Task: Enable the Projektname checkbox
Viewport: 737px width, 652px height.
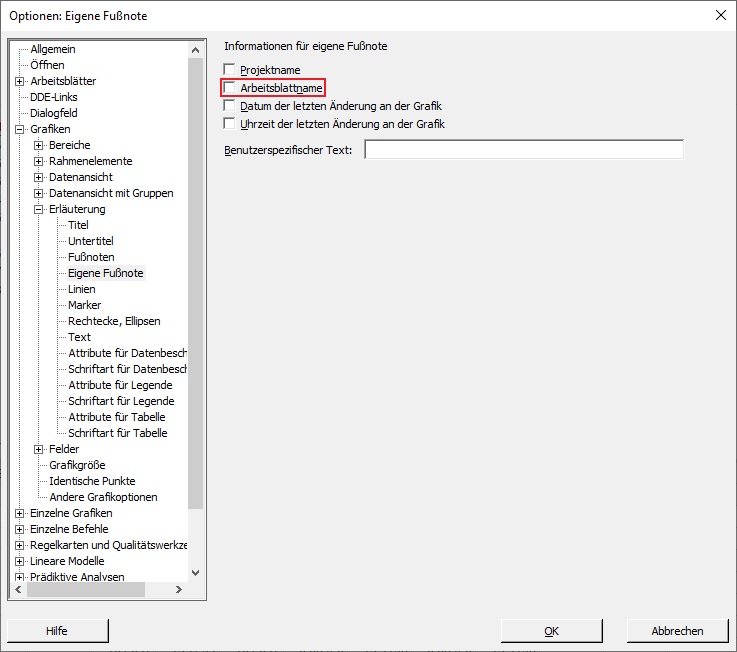Action: 229,70
